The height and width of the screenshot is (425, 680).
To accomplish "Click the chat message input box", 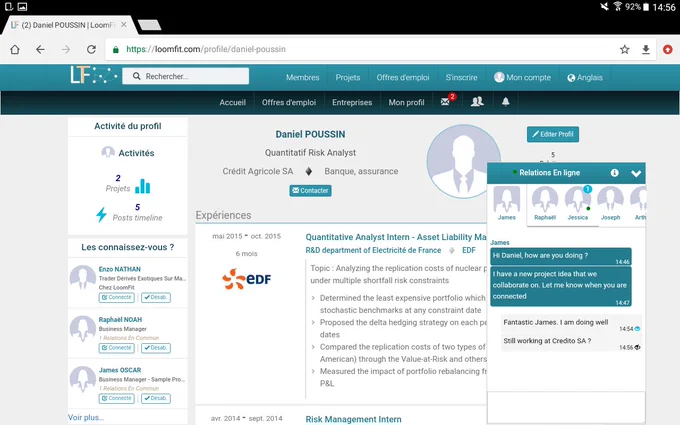I will coord(566,408).
